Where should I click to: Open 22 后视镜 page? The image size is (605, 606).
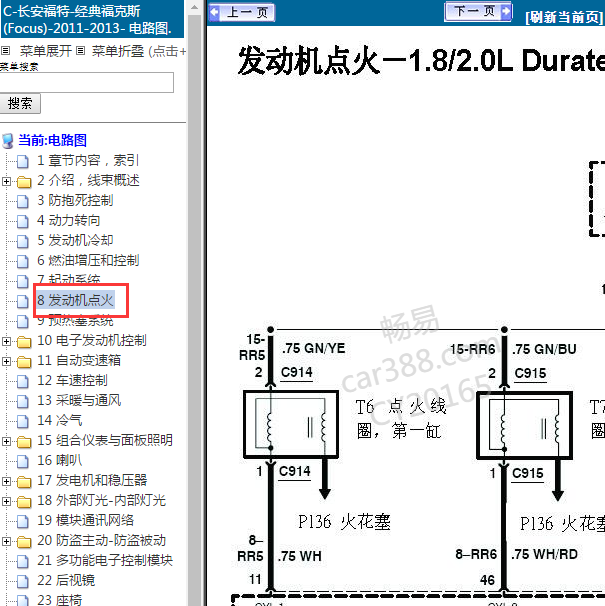coord(66,581)
